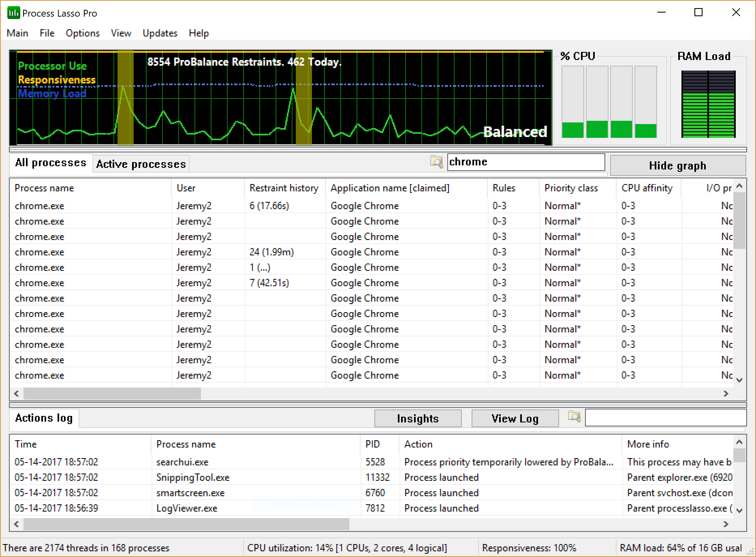Open the Options menu
This screenshot has width=756, height=557.
[82, 33]
